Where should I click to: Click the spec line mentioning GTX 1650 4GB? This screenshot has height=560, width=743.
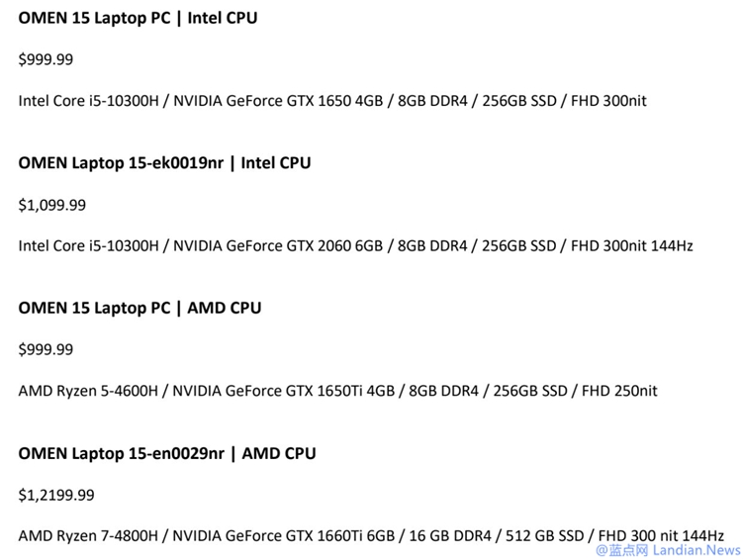[332, 100]
